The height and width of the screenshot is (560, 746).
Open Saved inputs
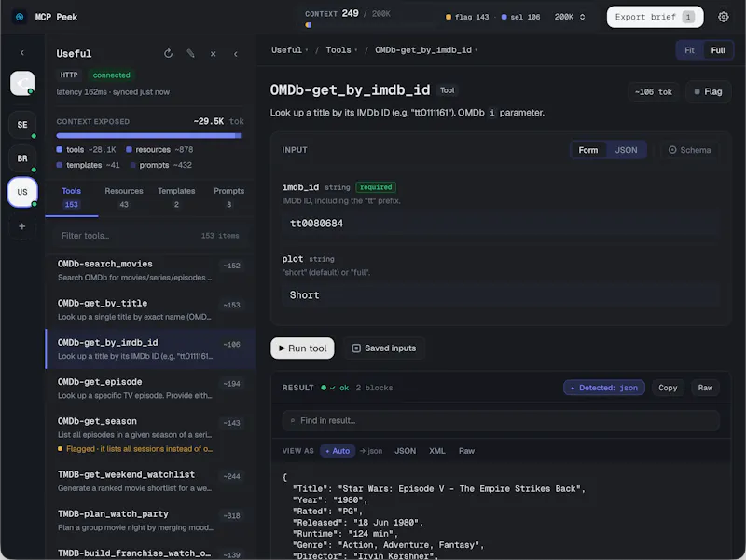pos(384,348)
